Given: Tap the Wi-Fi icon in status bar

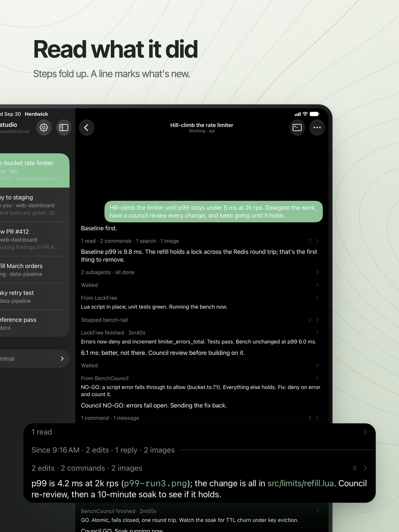Looking at the screenshot, I should pyautogui.click(x=305, y=114).
